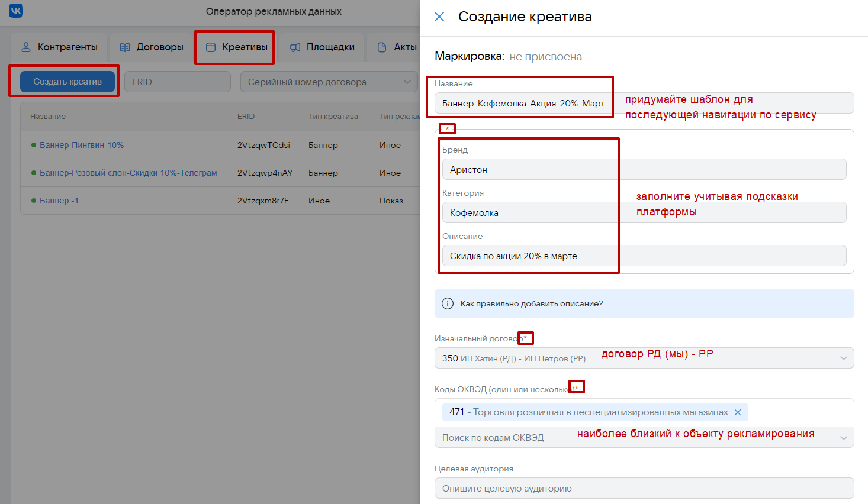Click the Бренд field containing Аристон
The image size is (868, 504).
[x=644, y=169]
